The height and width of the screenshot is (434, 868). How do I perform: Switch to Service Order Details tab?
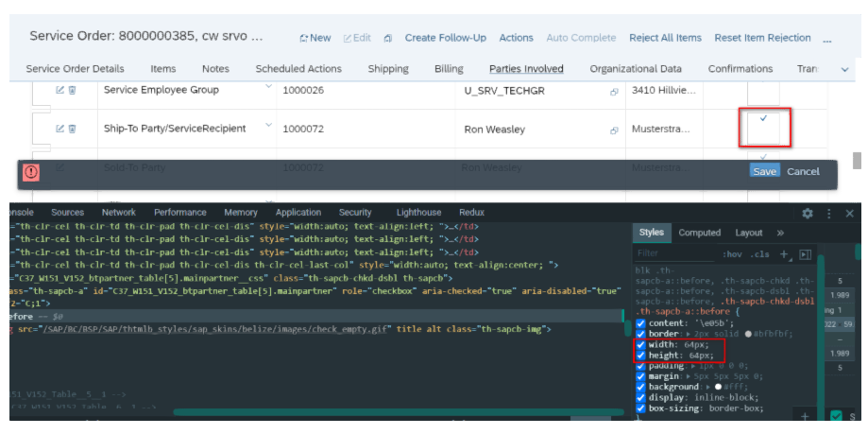click(76, 69)
